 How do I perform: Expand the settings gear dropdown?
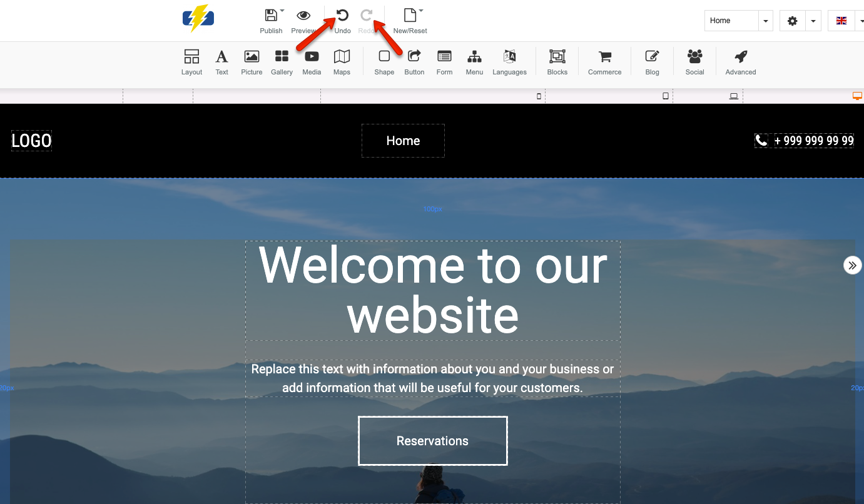click(813, 20)
